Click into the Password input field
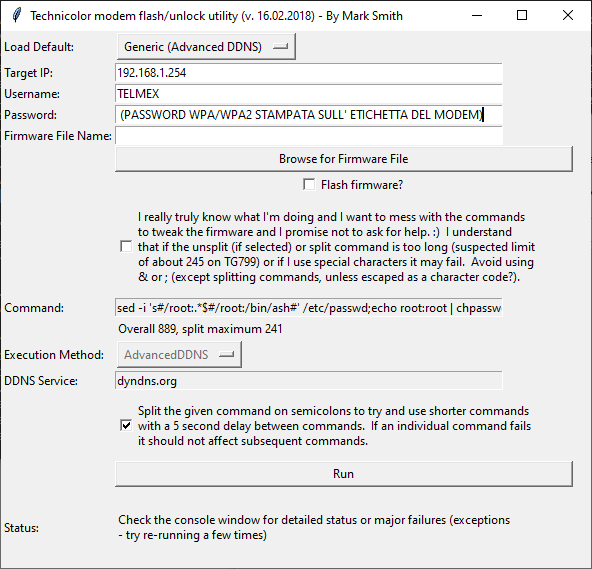 coord(308,115)
